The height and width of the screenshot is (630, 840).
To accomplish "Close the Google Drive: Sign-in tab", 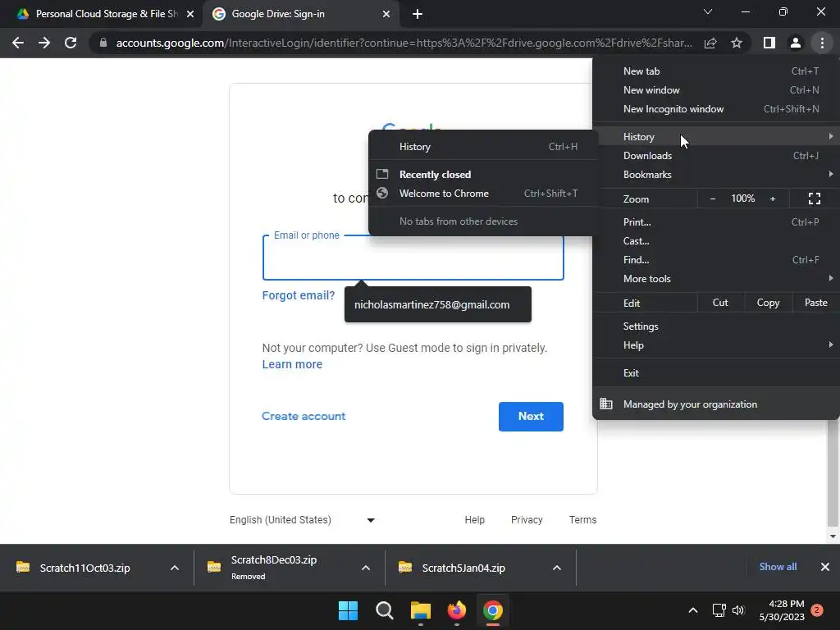I will coord(386,14).
